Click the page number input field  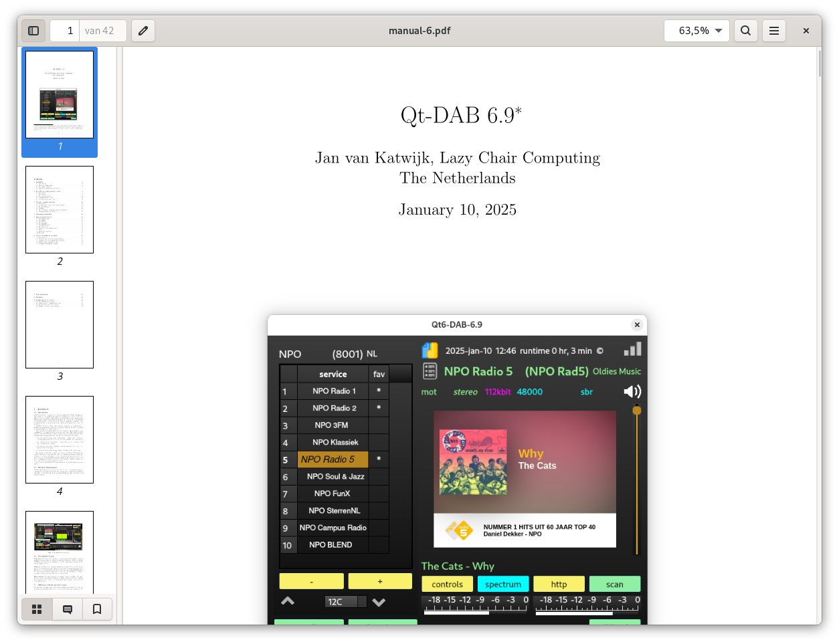[65, 31]
